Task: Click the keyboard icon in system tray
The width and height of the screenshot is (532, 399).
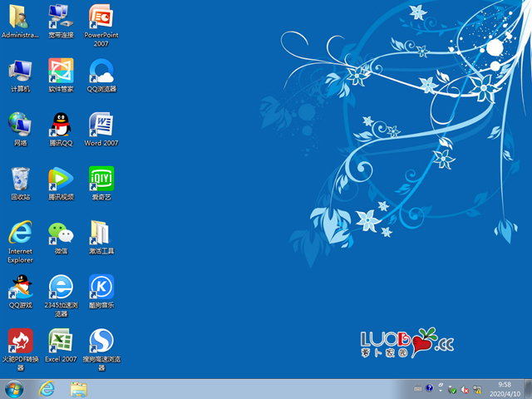Action: click(x=417, y=389)
